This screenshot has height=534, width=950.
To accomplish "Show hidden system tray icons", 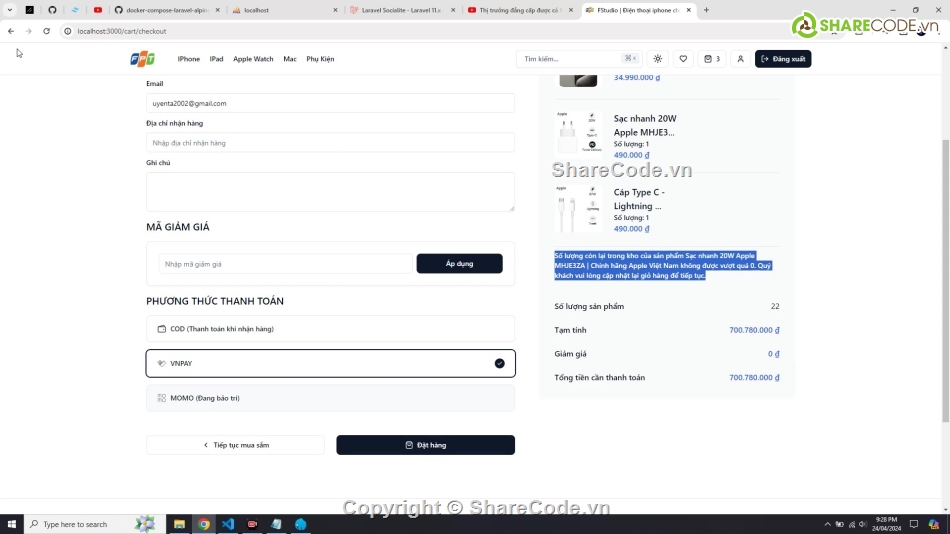I will point(827,524).
